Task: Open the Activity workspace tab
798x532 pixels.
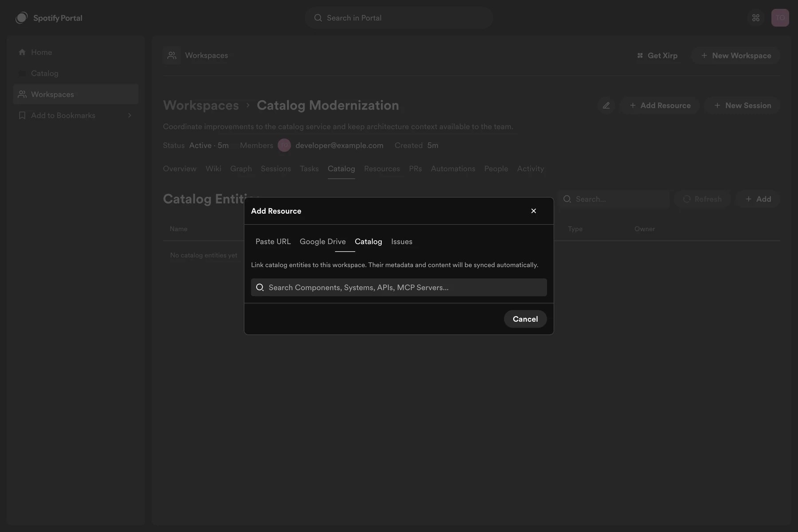Action: tap(530, 169)
